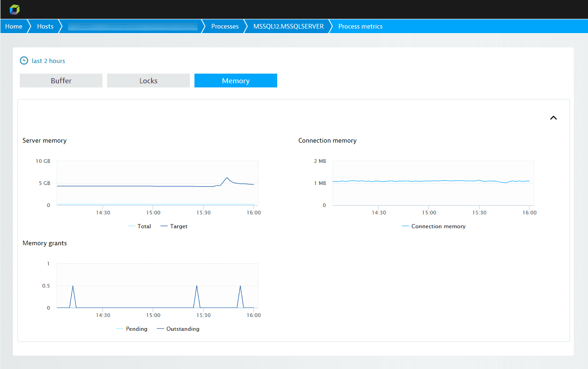588x369 pixels.
Task: Navigate to Processes breadcrumb
Action: point(225,26)
